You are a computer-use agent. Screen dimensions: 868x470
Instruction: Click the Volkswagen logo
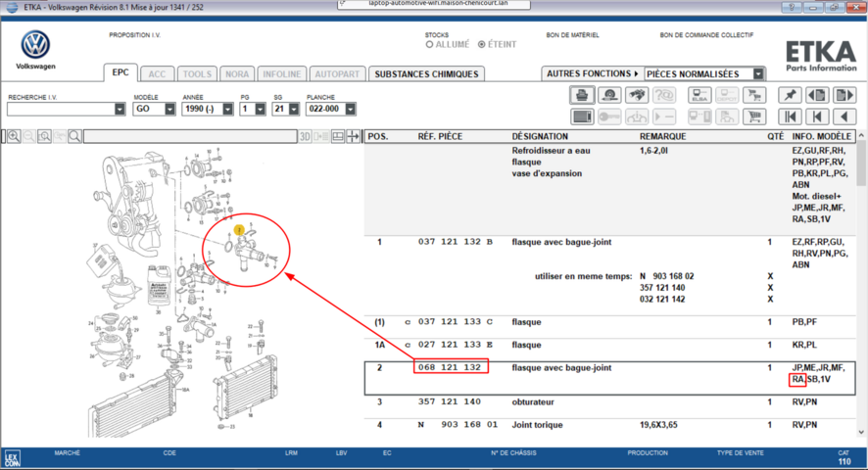(x=35, y=44)
